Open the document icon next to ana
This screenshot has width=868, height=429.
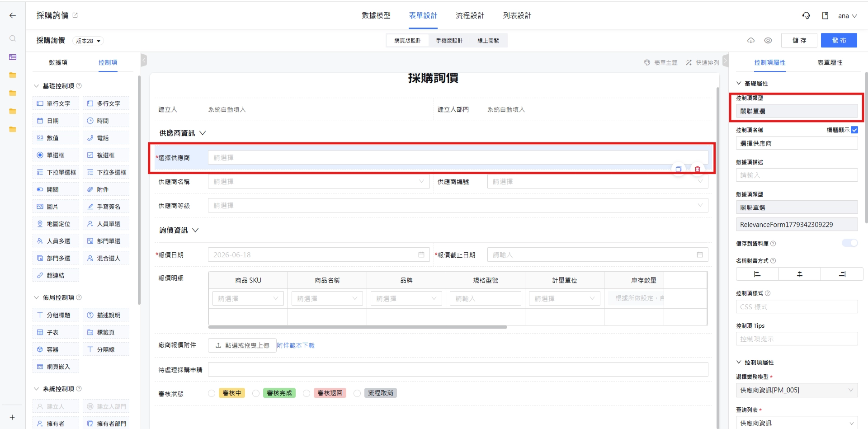click(x=825, y=15)
